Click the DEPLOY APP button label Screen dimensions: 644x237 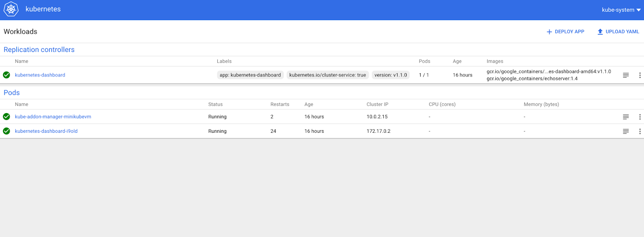point(569,31)
